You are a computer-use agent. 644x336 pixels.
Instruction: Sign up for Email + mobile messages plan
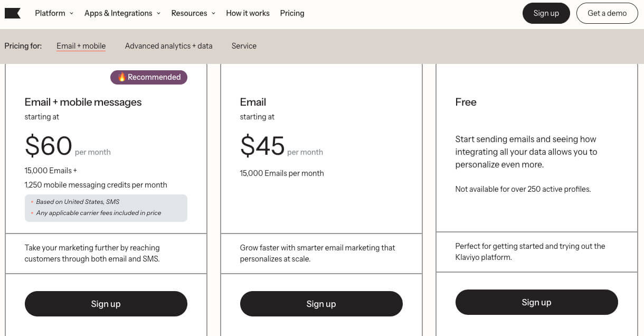[106, 304]
